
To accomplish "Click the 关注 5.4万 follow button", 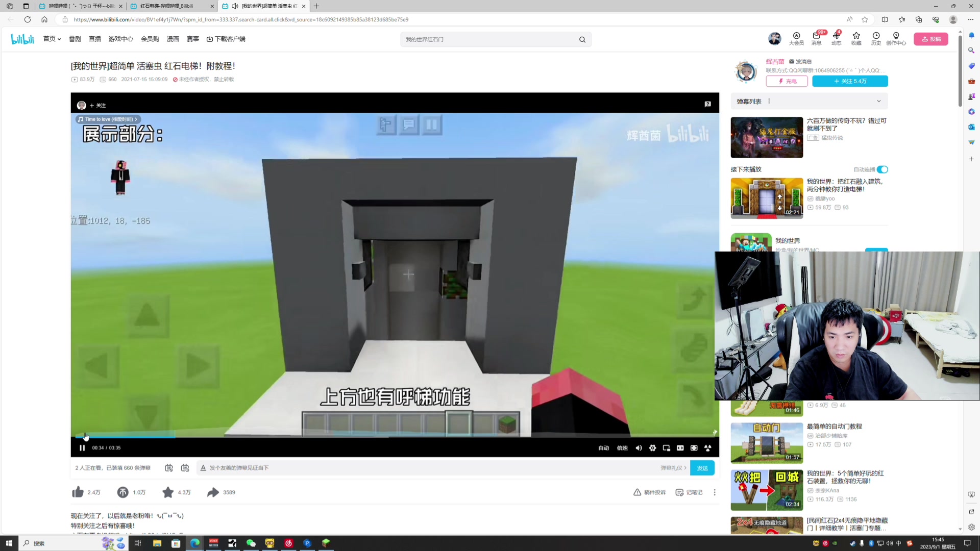I will point(850,81).
